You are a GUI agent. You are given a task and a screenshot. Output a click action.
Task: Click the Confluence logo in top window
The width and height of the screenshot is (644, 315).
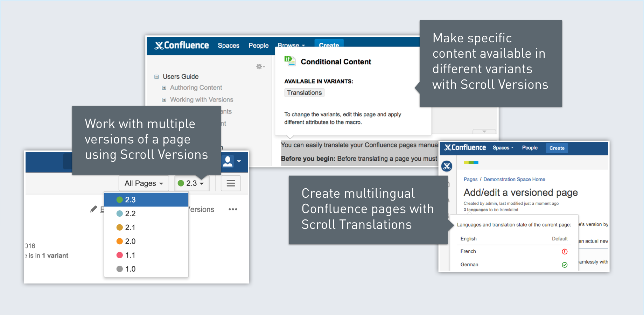tap(182, 45)
